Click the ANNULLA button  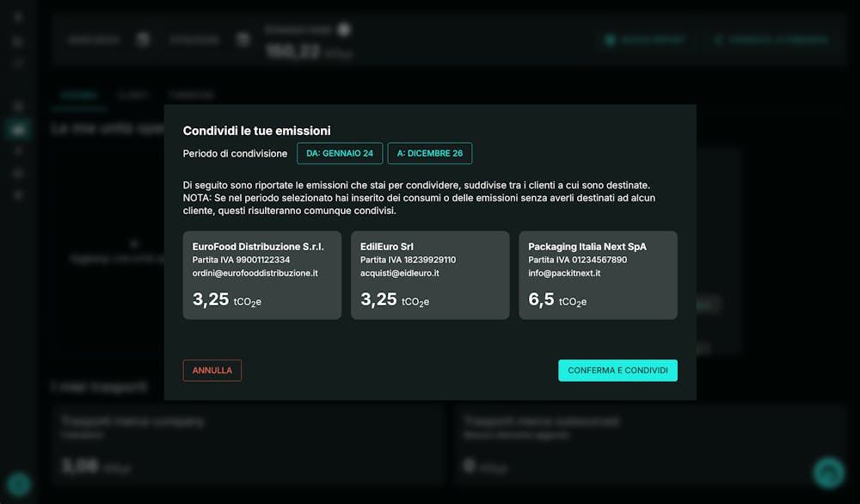tap(212, 370)
